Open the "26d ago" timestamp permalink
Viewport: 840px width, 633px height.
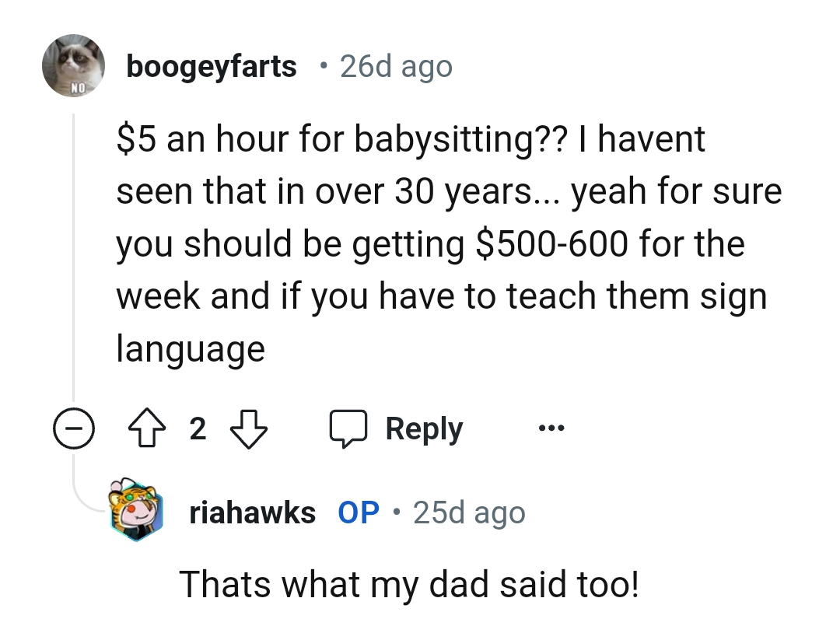[396, 67]
